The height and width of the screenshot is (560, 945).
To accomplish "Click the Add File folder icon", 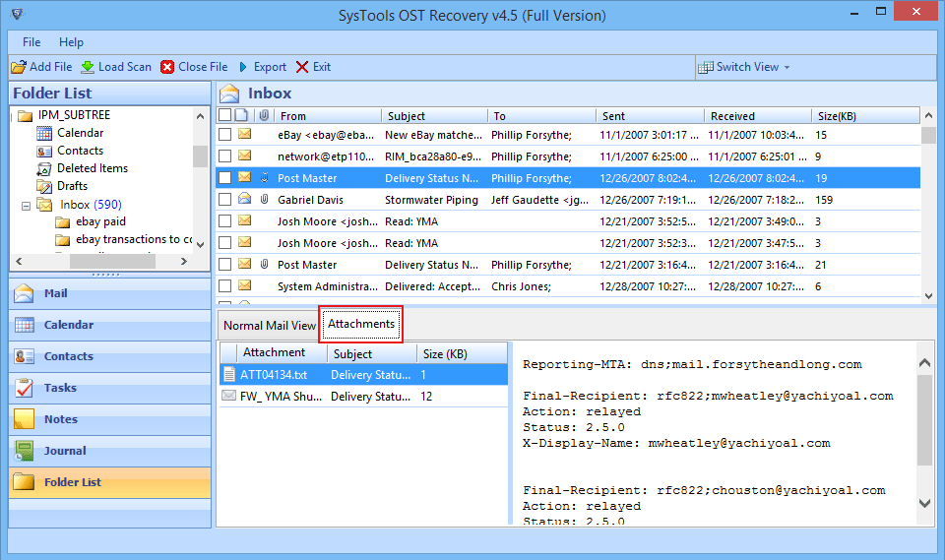I will [19, 67].
